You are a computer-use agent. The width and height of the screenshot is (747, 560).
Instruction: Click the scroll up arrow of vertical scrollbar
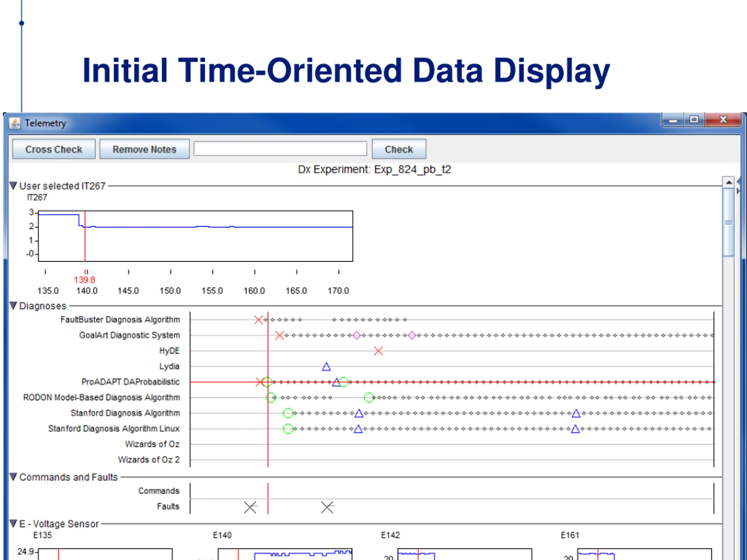[x=728, y=183]
